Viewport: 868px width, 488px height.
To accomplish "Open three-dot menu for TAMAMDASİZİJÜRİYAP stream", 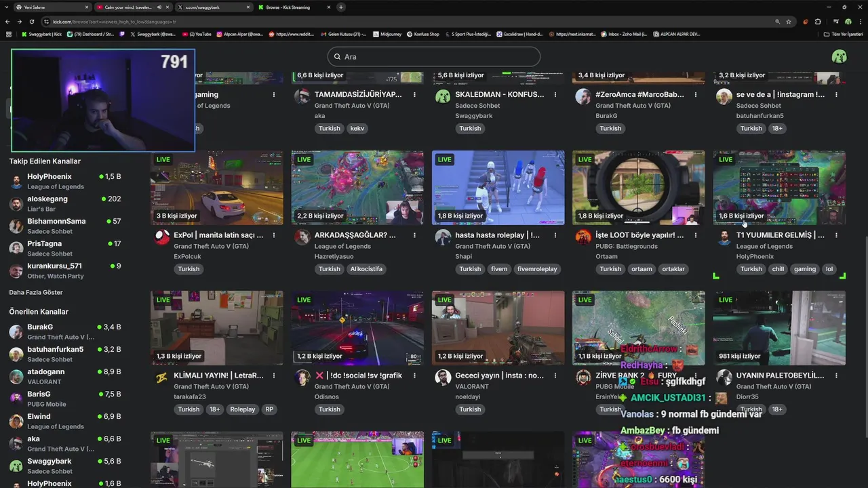I will click(414, 95).
